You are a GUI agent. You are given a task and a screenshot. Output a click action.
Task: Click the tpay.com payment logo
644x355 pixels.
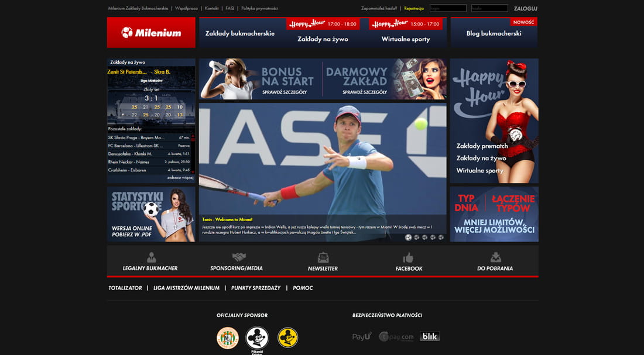(396, 336)
